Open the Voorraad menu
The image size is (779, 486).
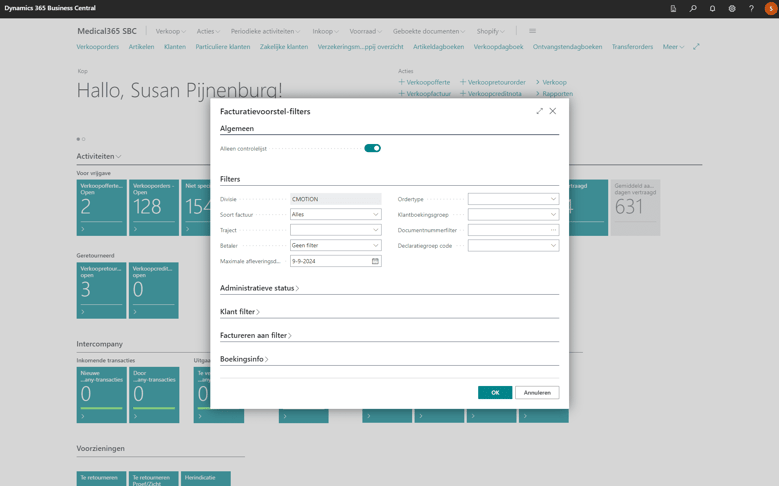[x=366, y=31]
